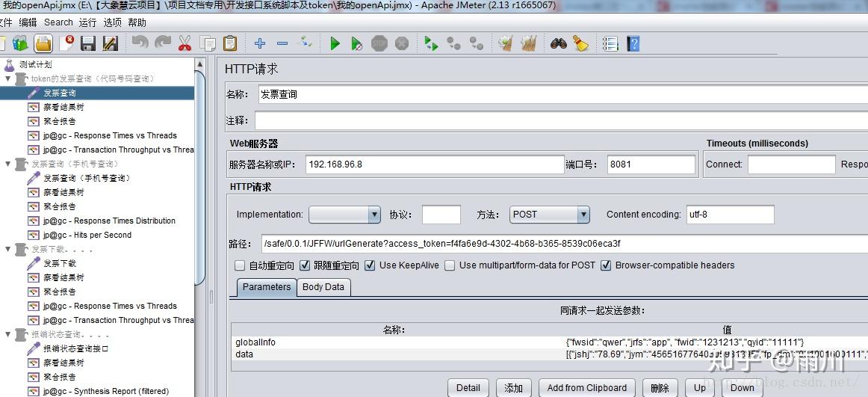
Task: Click the Shutdown round X icon
Action: pos(402,43)
